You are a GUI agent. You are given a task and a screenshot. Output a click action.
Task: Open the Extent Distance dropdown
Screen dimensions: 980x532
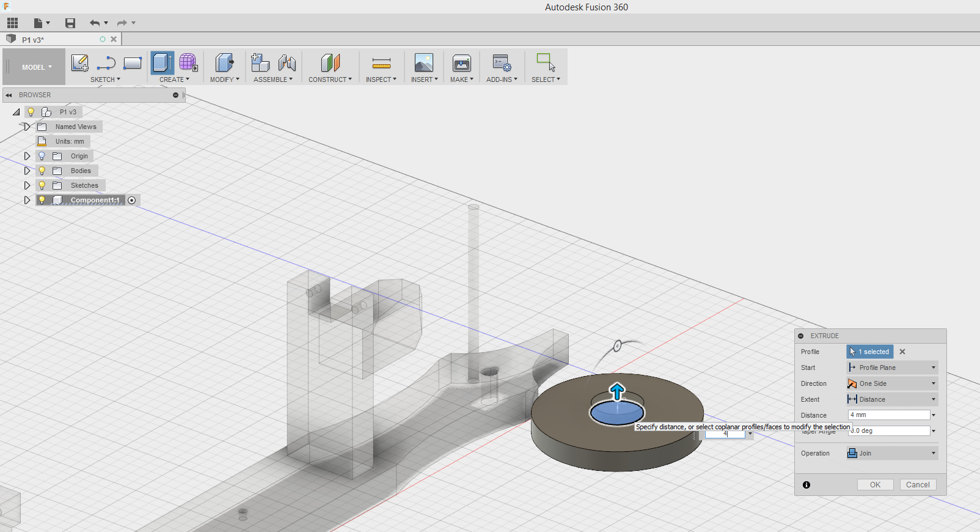(x=892, y=399)
